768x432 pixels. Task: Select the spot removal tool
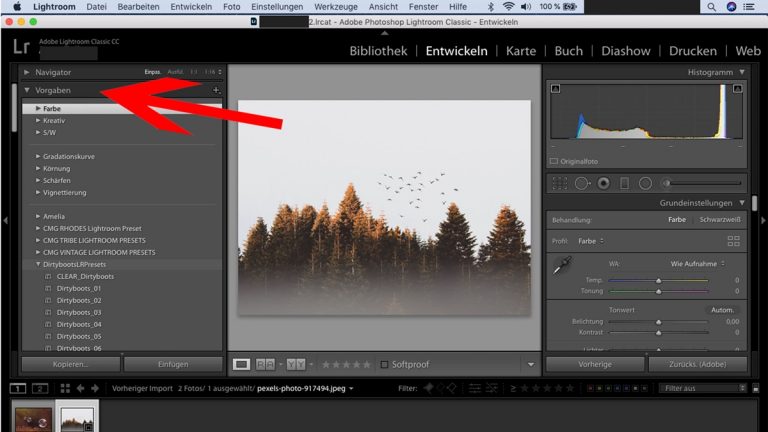(x=582, y=183)
